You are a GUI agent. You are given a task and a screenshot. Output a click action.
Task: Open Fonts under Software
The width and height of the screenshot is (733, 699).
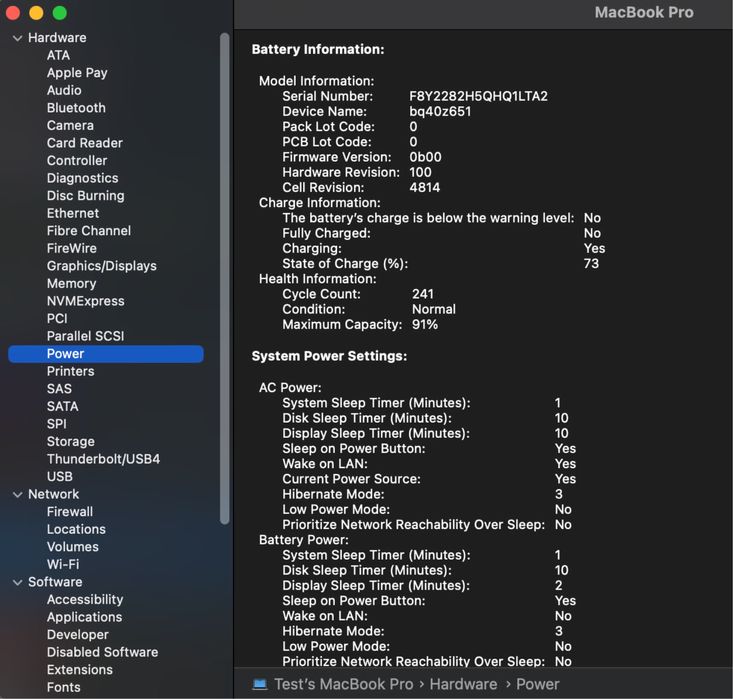click(64, 687)
